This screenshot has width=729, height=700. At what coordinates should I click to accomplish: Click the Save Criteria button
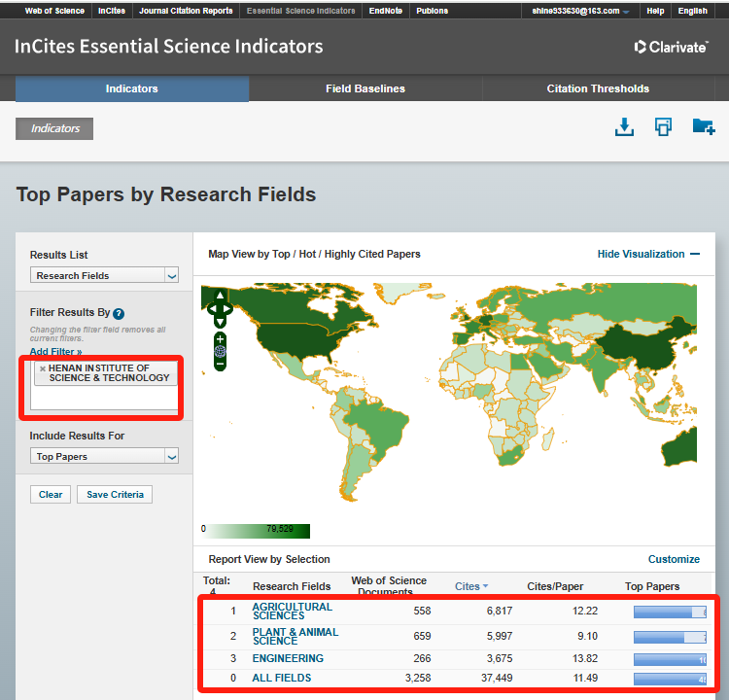115,495
